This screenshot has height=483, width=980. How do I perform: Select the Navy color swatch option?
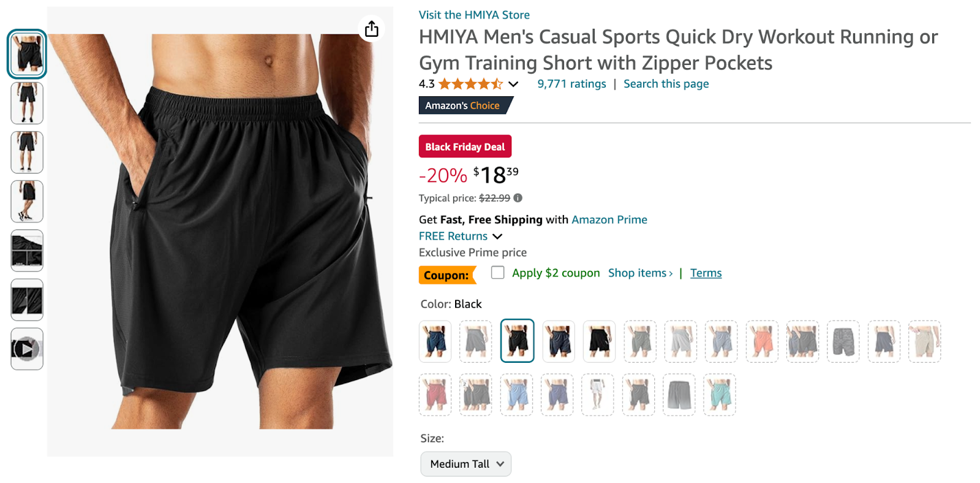coord(435,341)
